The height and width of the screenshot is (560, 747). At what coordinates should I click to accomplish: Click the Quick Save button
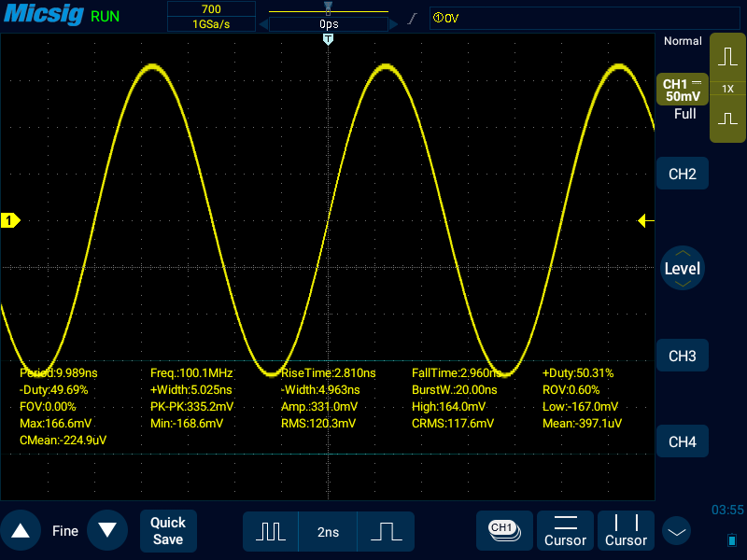(168, 531)
